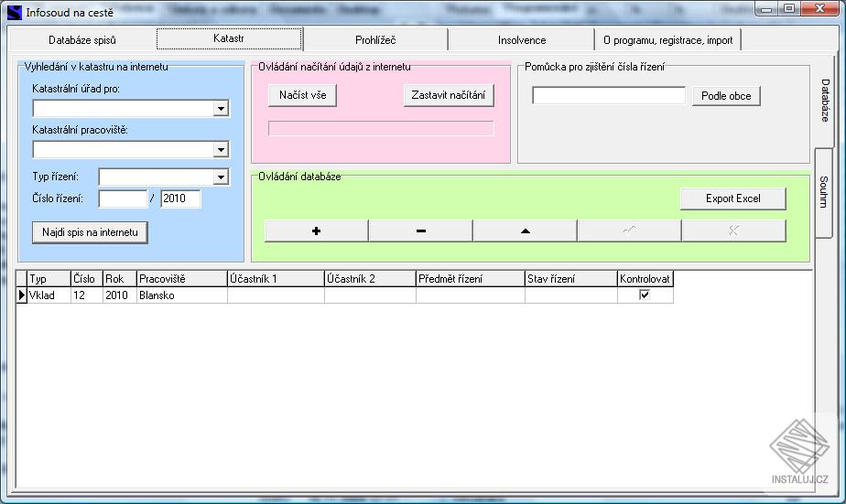Click the Export Excel button
This screenshot has height=504, width=846.
[733, 198]
